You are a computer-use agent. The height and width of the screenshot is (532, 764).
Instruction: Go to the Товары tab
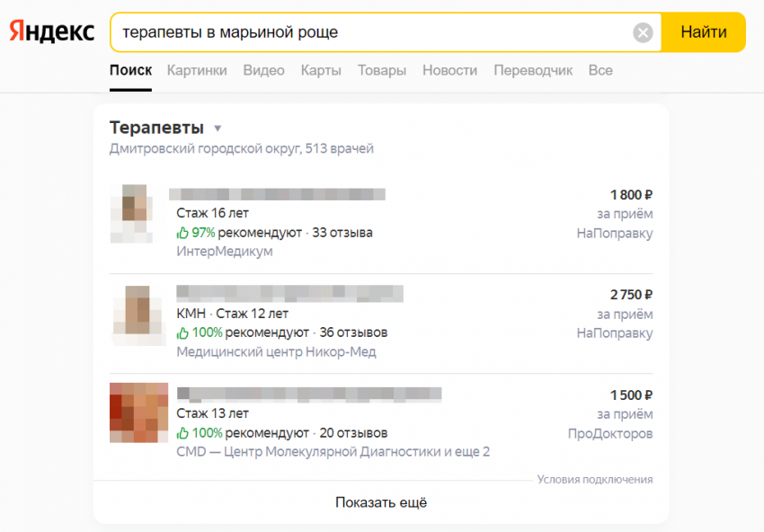(x=382, y=70)
